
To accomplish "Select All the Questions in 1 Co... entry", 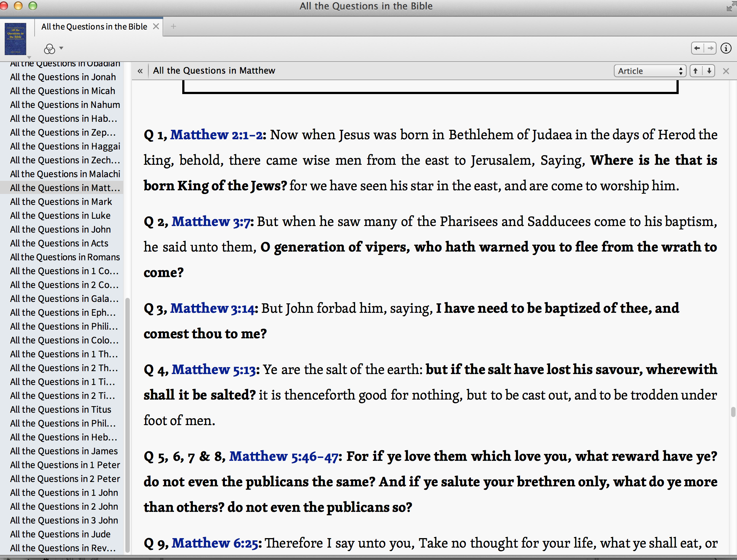I will click(64, 271).
